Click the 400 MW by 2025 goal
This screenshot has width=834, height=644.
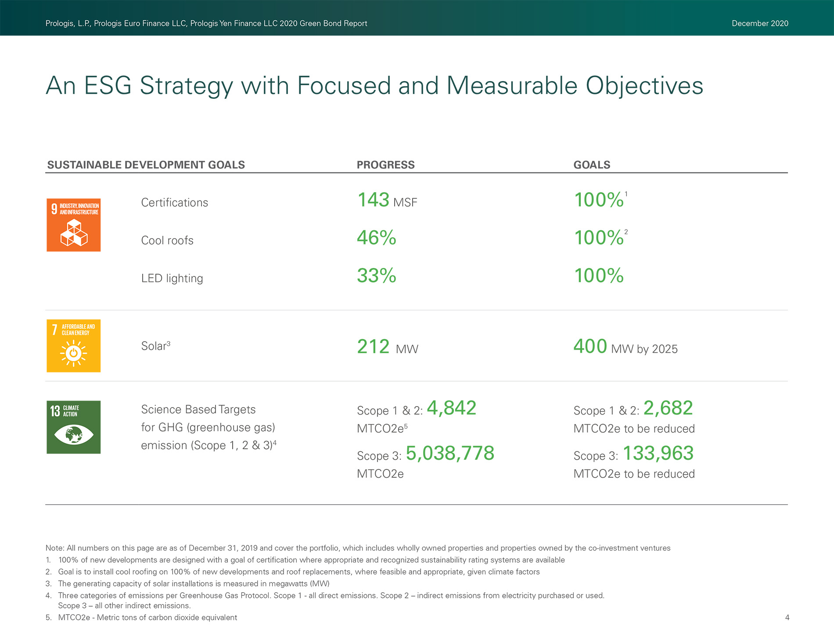tap(625, 347)
